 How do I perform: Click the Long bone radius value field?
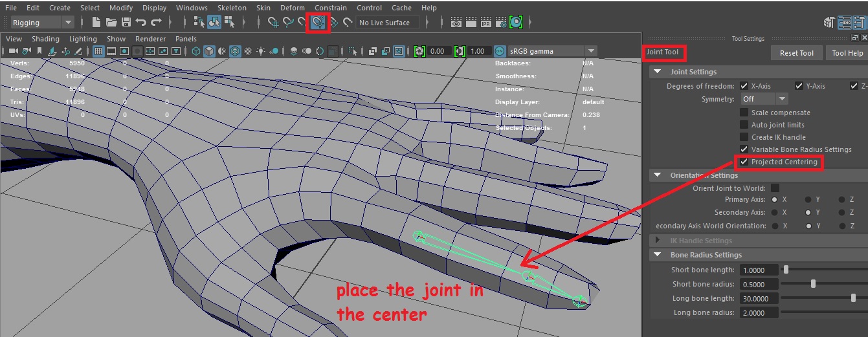(758, 312)
